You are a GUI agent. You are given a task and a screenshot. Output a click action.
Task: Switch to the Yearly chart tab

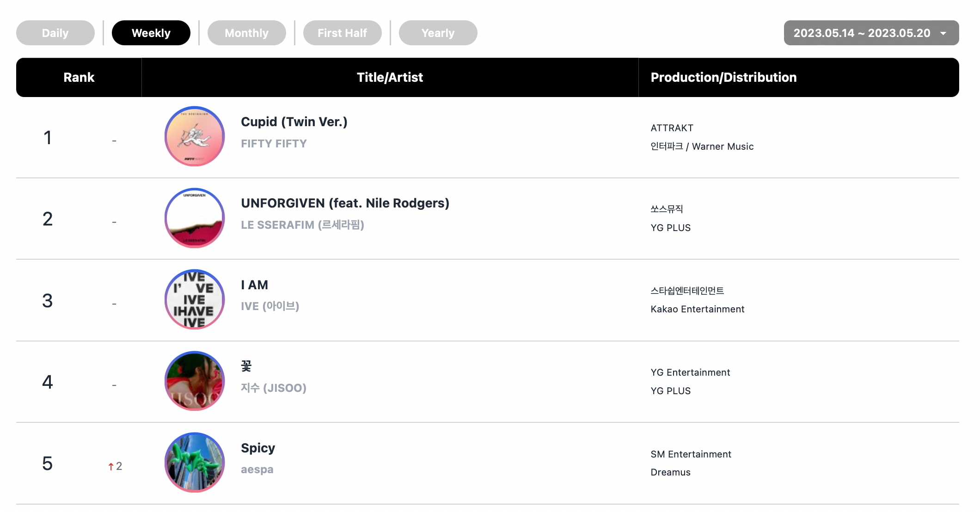point(438,33)
